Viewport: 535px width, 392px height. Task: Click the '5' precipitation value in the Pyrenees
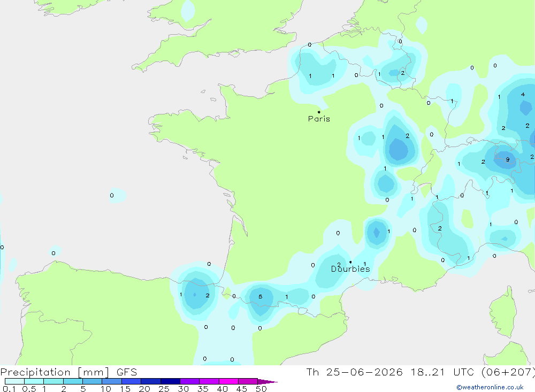[261, 296]
